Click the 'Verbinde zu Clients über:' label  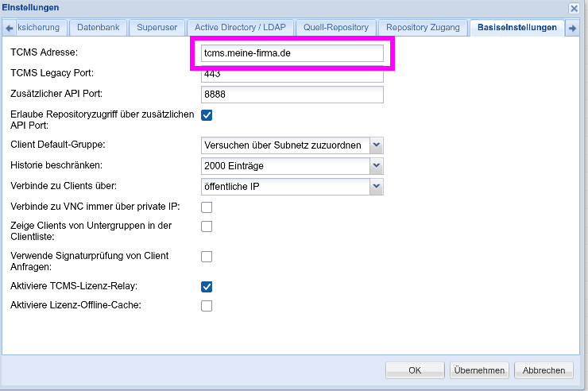pos(64,185)
